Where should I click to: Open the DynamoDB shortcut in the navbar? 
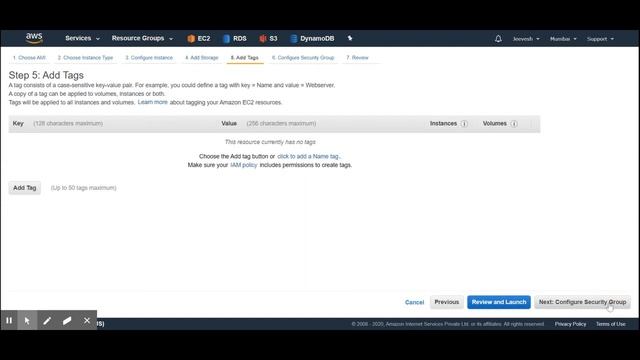[312, 38]
